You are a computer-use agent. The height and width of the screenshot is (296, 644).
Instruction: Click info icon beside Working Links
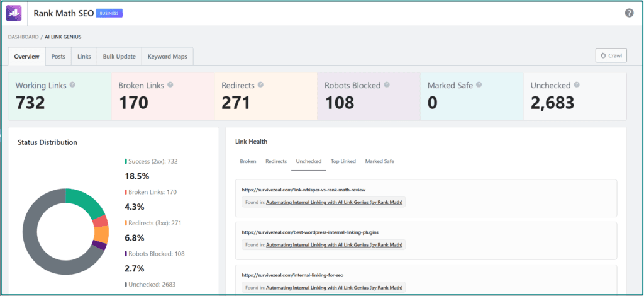click(72, 84)
